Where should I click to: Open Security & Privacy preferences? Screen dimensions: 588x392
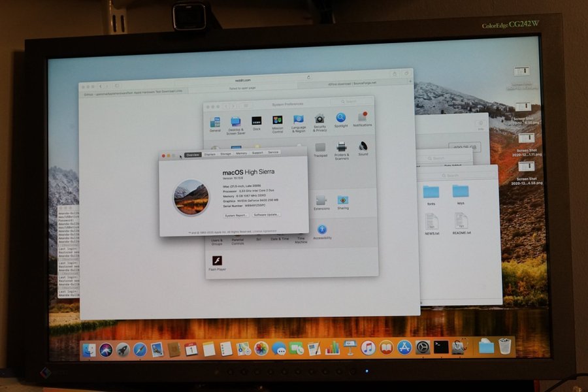coord(319,123)
